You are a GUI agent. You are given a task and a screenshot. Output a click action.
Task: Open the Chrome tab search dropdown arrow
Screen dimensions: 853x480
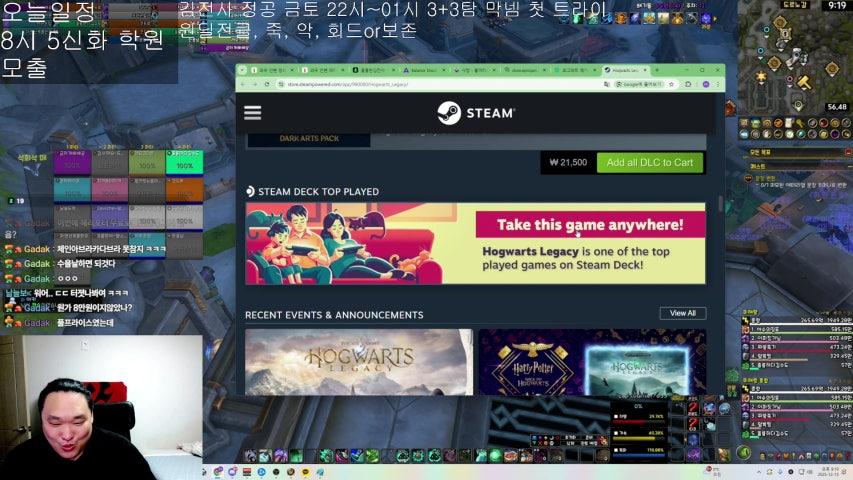pyautogui.click(x=243, y=70)
